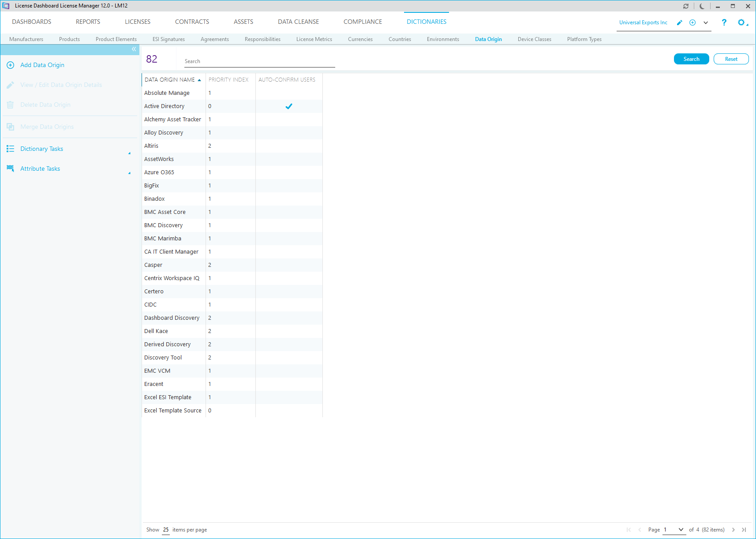Select the Excel Template Source row
Image resolution: width=756 pixels, height=539 pixels.
tap(232, 411)
